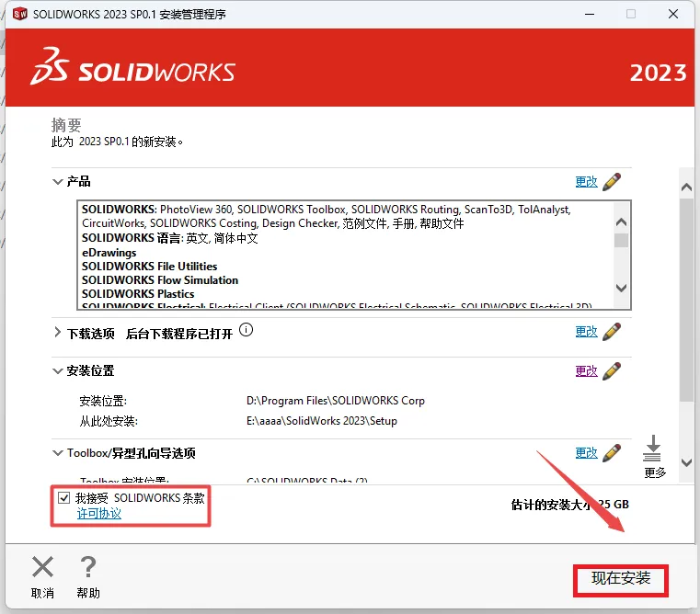The height and width of the screenshot is (614, 700).
Task: Click the 更多 download arrow icon
Action: point(653,448)
